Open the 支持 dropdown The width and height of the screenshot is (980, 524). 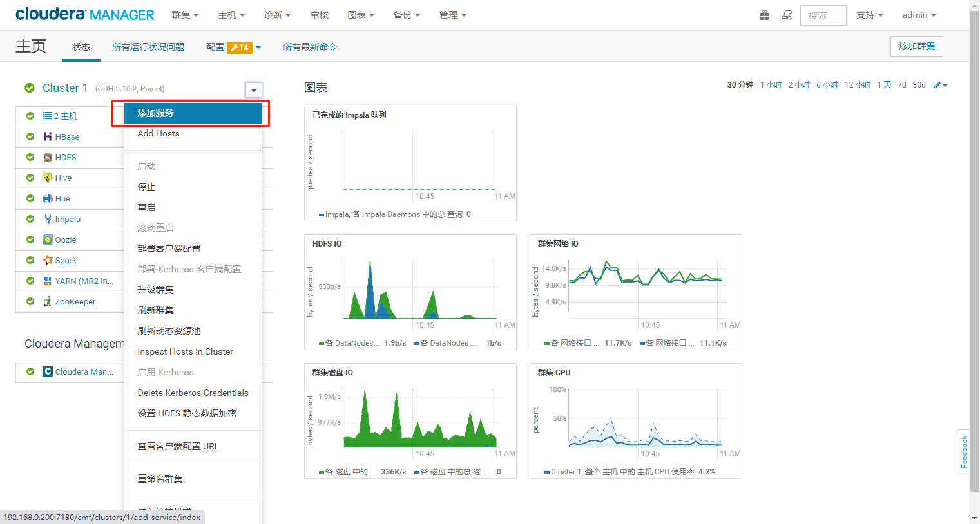coord(869,15)
